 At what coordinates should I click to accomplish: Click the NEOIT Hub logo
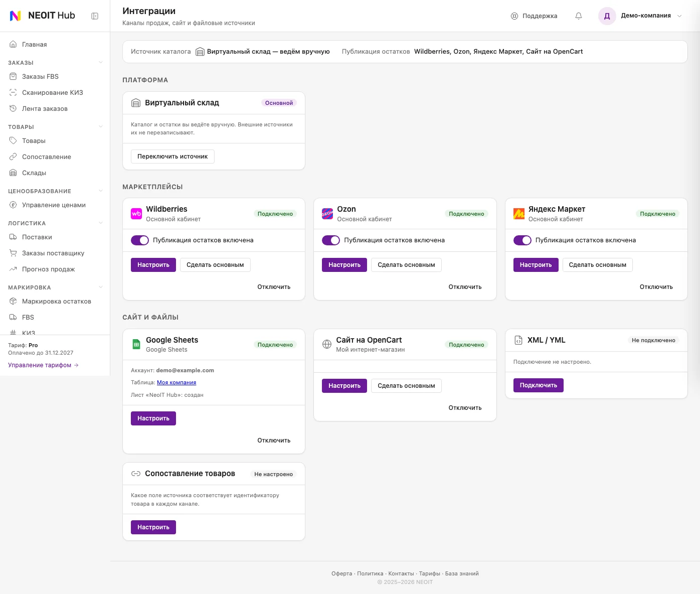pos(43,16)
